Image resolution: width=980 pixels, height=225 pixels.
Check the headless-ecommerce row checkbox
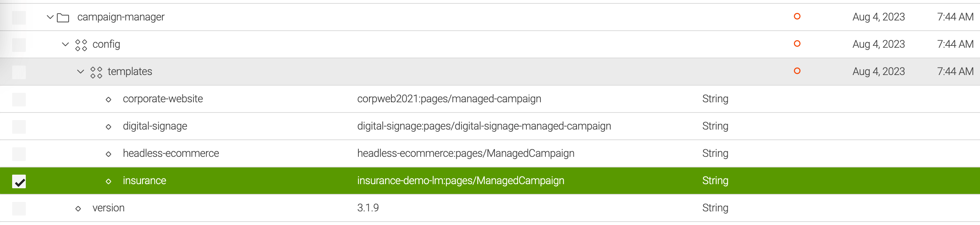(19, 154)
